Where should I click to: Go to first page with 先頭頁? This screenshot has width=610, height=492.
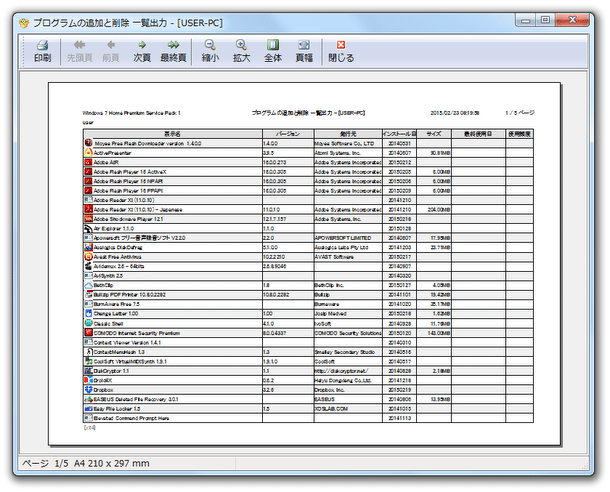click(x=79, y=51)
